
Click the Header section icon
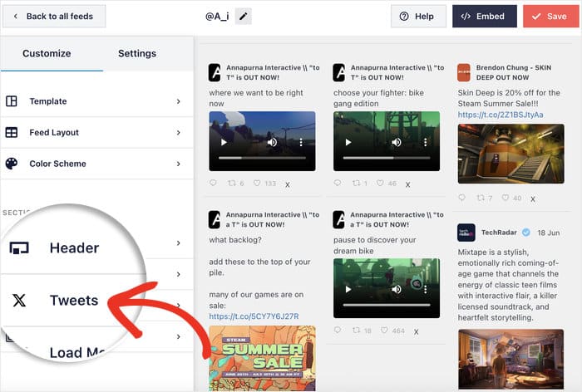pos(19,248)
